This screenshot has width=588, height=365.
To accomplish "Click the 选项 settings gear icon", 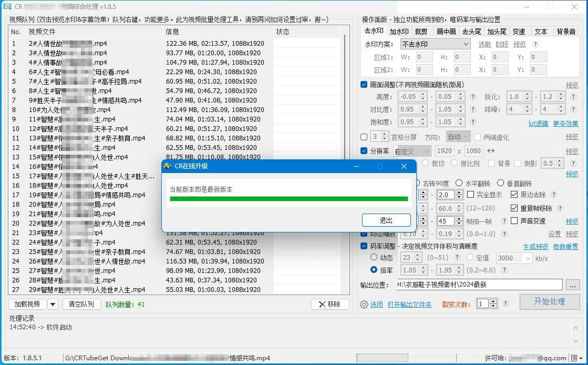I will click(364, 305).
